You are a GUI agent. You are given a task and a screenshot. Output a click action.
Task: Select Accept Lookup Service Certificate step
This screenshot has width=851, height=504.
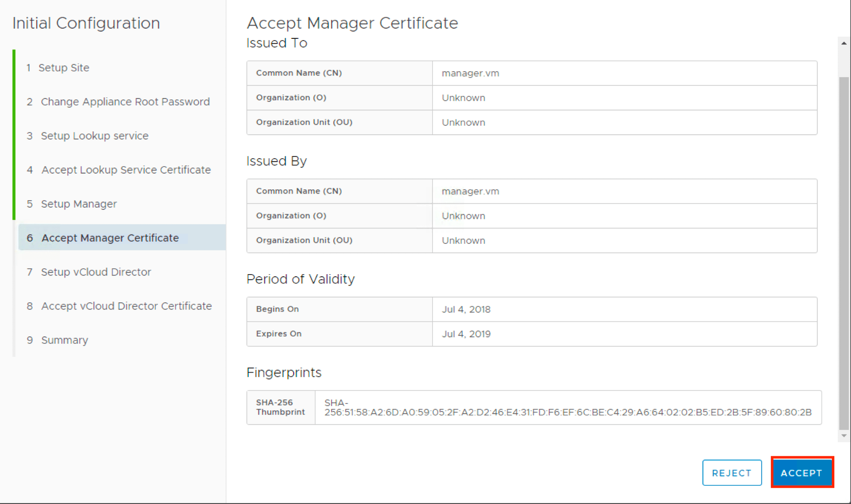coord(126,170)
